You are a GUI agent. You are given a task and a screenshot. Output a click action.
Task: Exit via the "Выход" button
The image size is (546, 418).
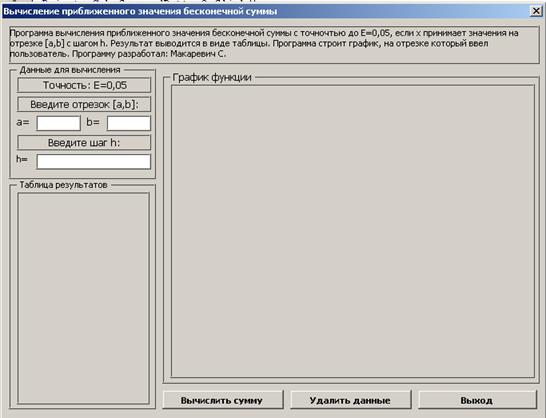click(x=477, y=400)
